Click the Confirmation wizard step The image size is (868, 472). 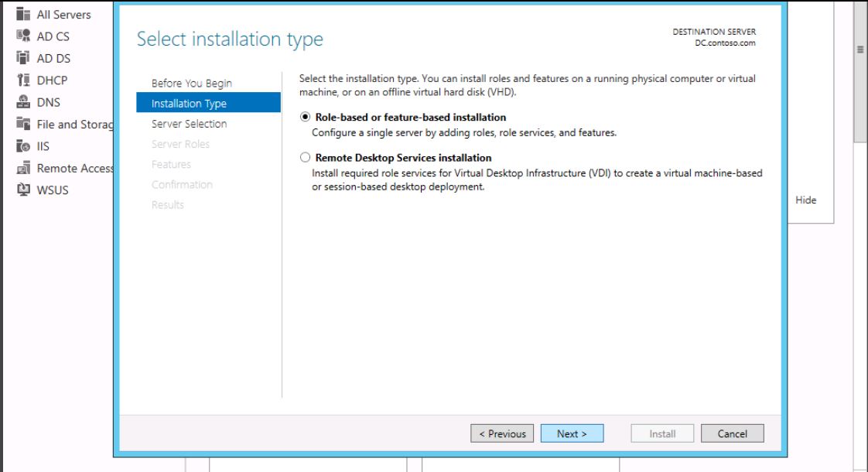click(x=182, y=184)
